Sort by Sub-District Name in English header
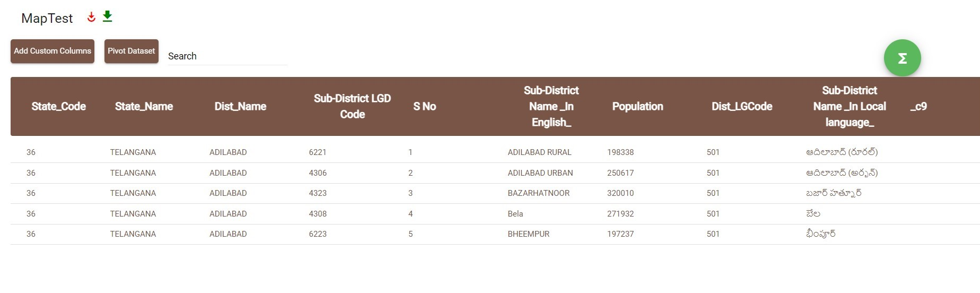 tap(551, 106)
